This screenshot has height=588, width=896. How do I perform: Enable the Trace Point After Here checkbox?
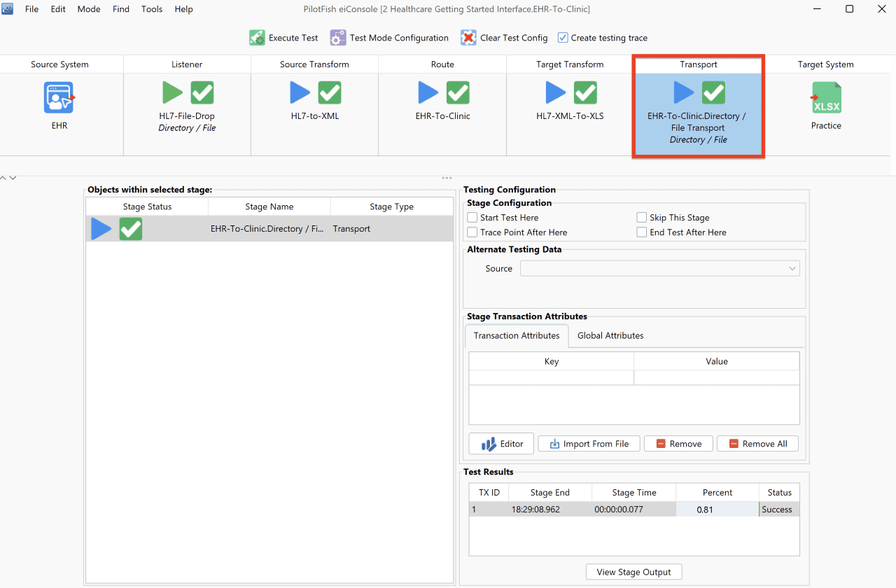[472, 232]
